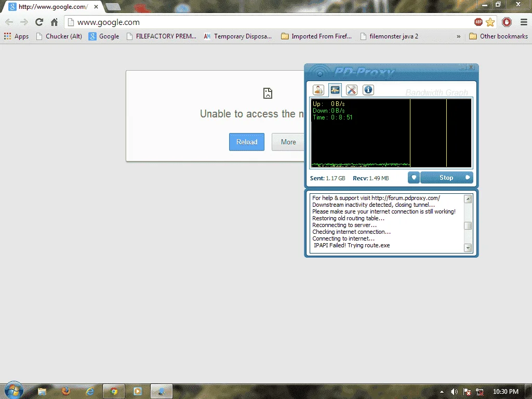The image size is (532, 399).
Task: Close the google.com tab
Action: pos(96,7)
